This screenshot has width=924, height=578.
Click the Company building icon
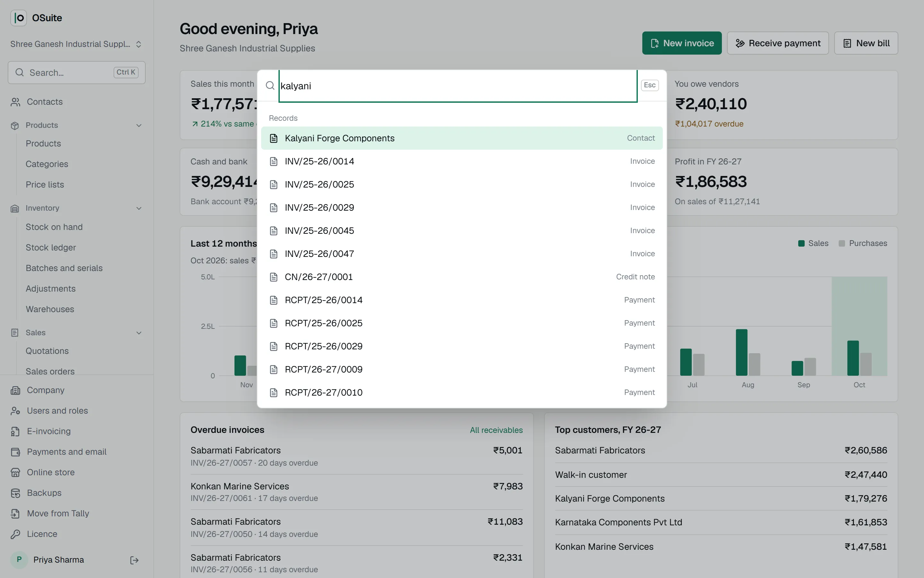click(15, 390)
